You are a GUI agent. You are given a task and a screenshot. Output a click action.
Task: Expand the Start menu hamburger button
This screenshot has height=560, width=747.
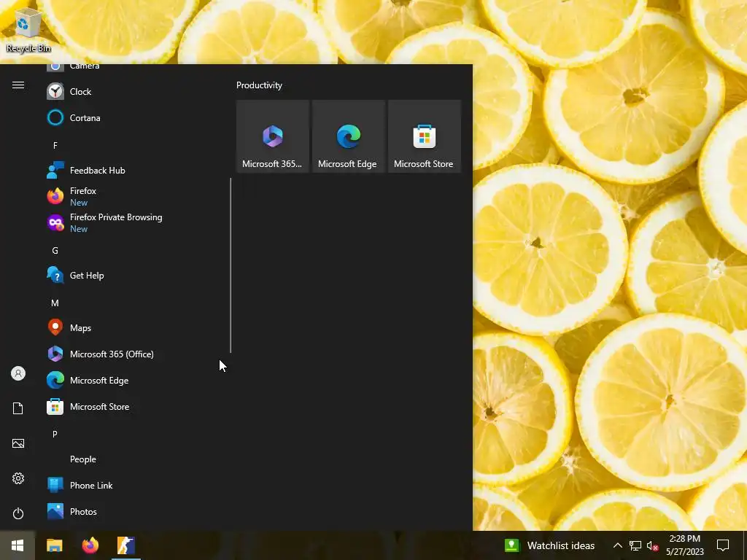(x=18, y=85)
